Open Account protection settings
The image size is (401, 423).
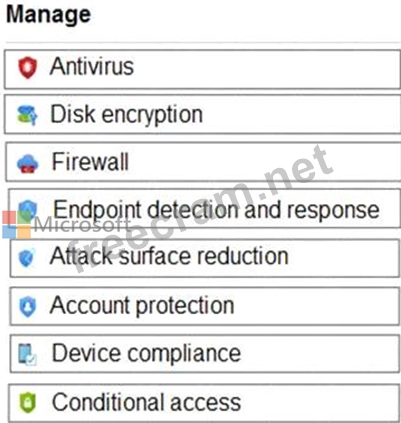pyautogui.click(x=142, y=305)
